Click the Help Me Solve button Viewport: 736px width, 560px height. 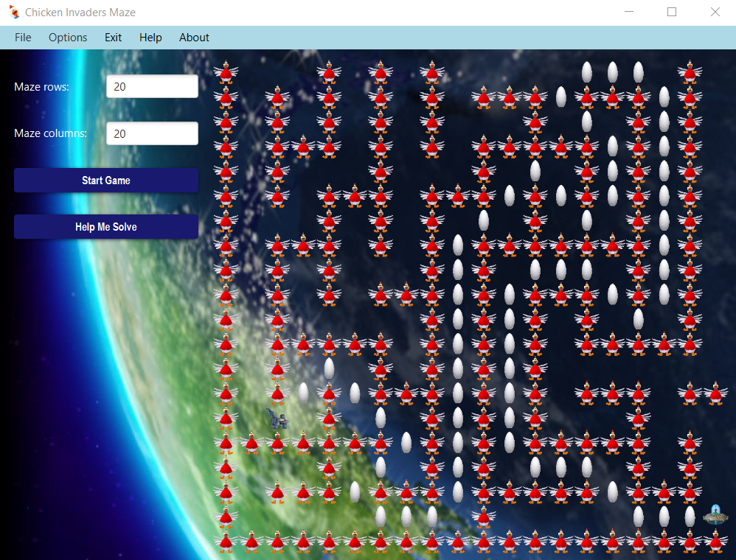pyautogui.click(x=106, y=227)
